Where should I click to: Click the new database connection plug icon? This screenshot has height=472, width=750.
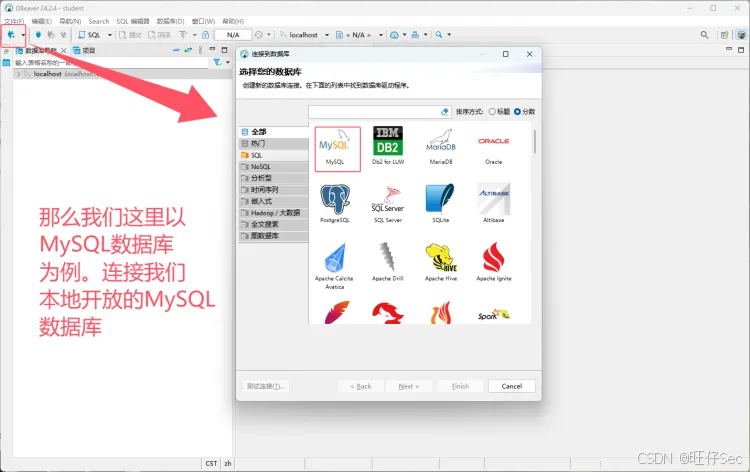point(11,34)
